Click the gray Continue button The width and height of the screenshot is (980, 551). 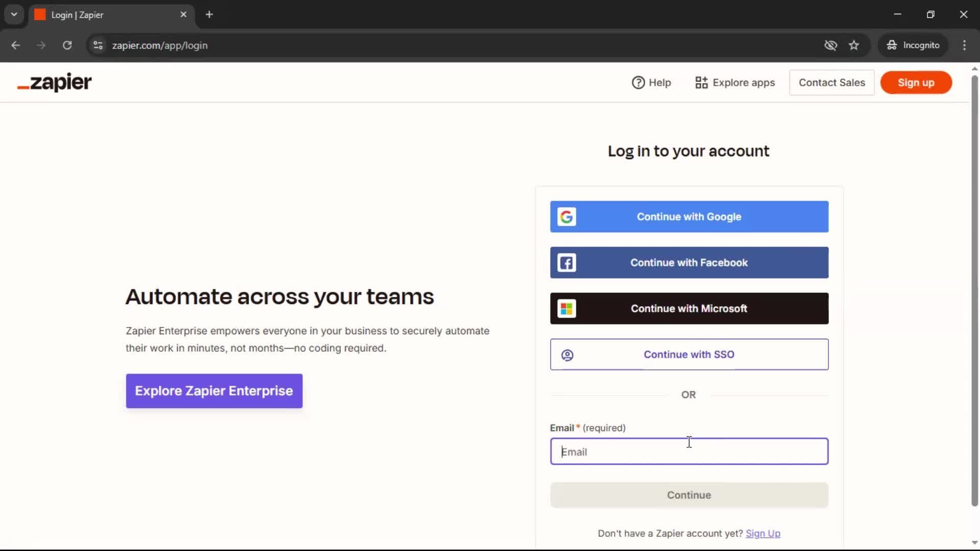click(689, 495)
